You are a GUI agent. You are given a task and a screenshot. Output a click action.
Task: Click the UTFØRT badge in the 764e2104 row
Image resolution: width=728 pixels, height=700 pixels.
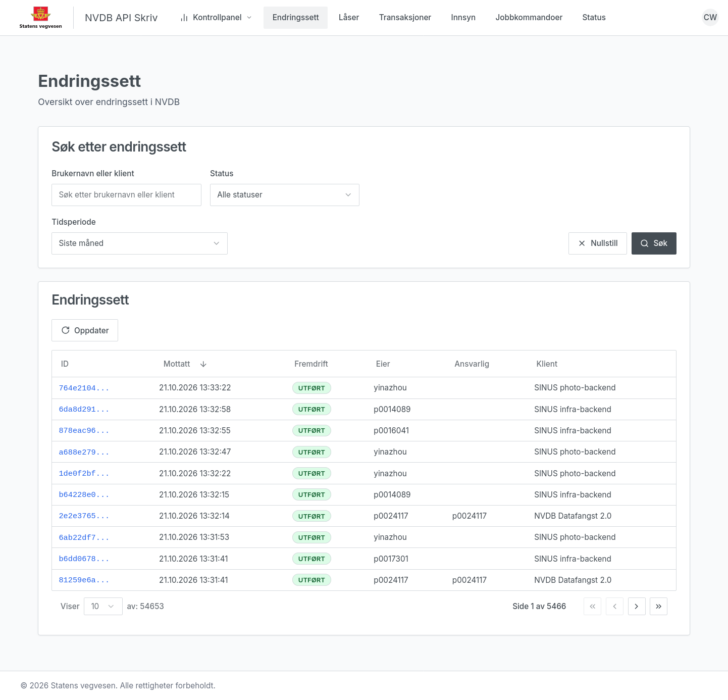point(311,388)
